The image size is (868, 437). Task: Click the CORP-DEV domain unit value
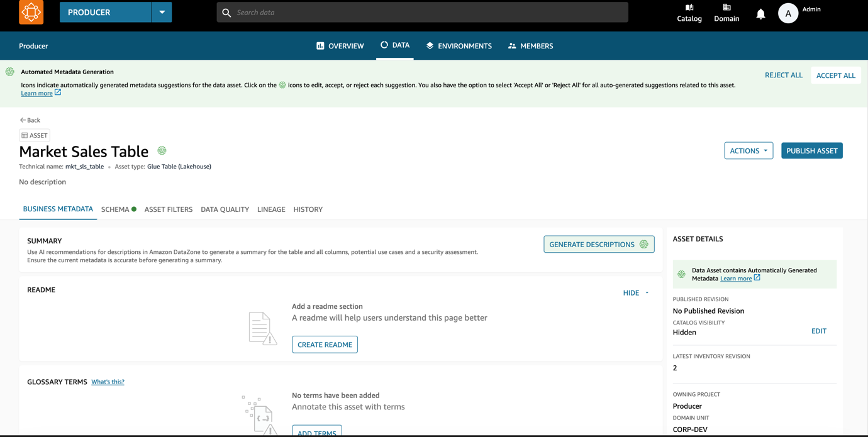(x=690, y=429)
